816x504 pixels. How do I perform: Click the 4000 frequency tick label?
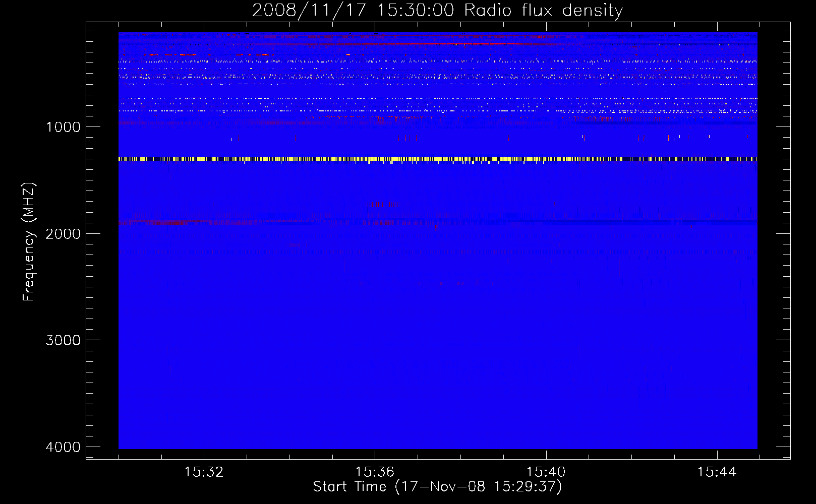coord(63,447)
